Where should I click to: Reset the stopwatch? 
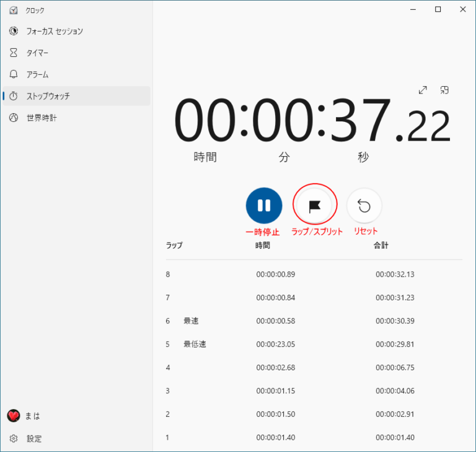click(364, 206)
